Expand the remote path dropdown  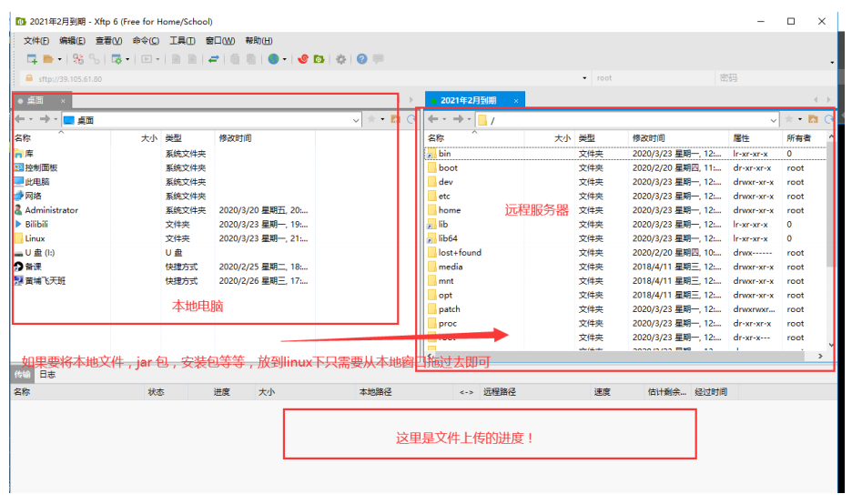tap(774, 119)
